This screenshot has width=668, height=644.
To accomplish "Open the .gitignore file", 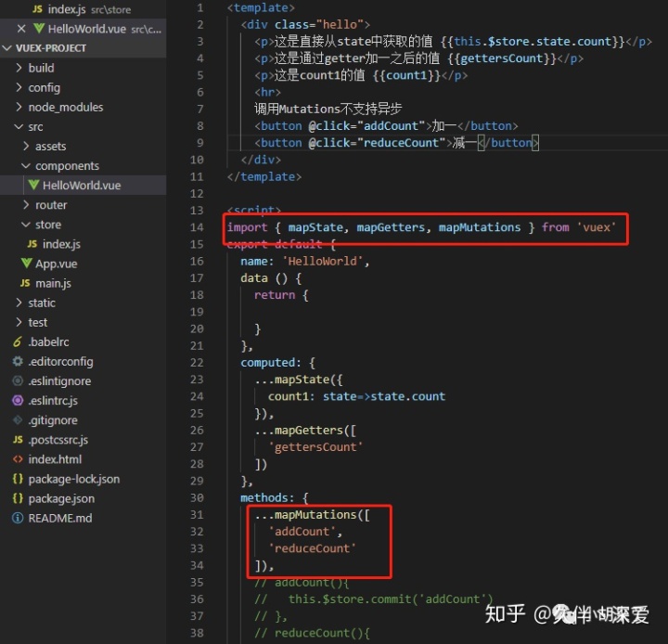I will click(83, 420).
